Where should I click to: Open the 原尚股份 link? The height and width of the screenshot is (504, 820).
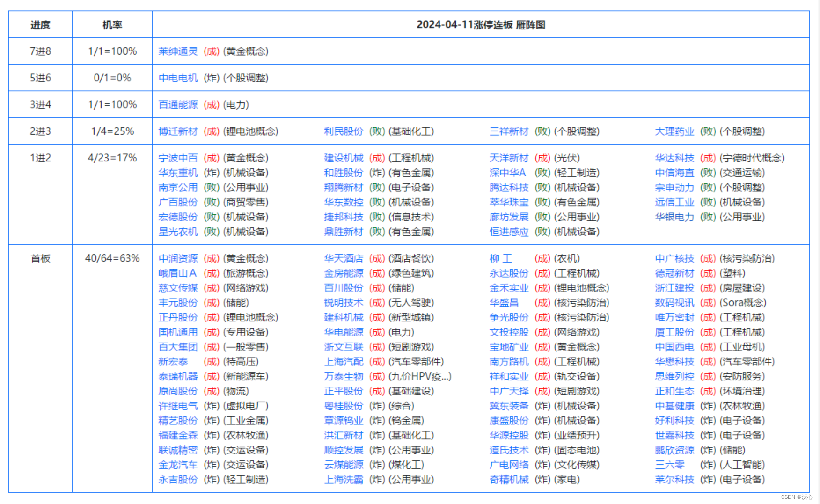178,391
